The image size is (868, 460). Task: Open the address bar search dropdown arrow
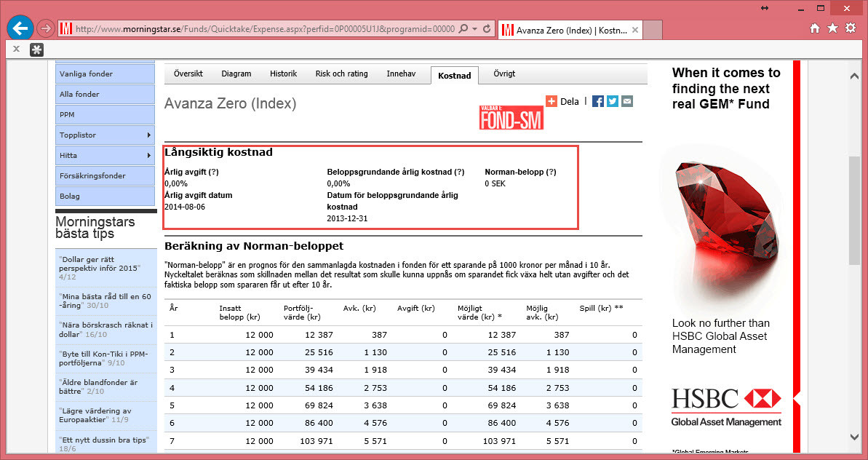(475, 29)
